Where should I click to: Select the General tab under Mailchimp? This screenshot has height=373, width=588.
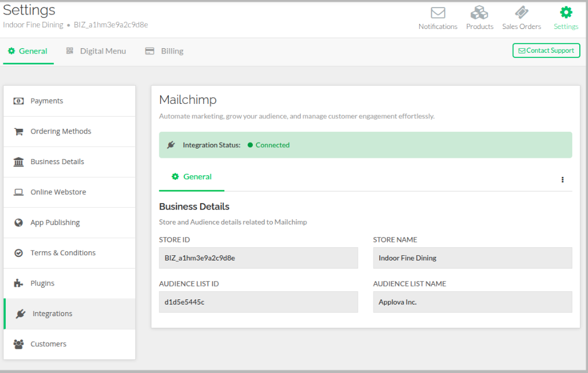click(192, 177)
